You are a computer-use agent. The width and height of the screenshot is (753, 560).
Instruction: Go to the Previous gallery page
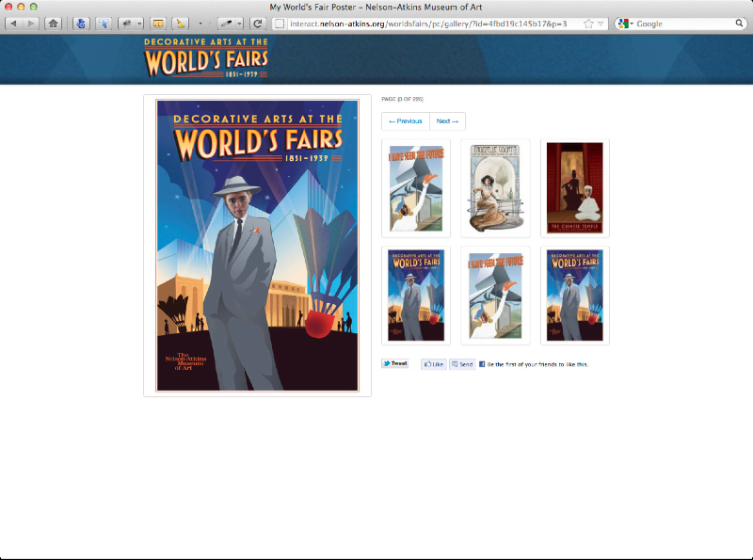(x=406, y=121)
